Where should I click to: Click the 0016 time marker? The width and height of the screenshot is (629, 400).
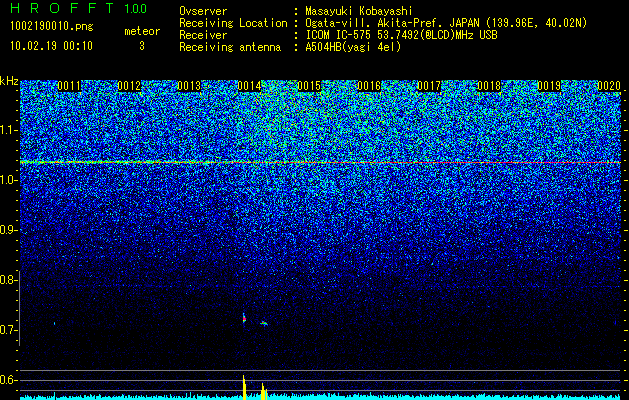[x=369, y=86]
